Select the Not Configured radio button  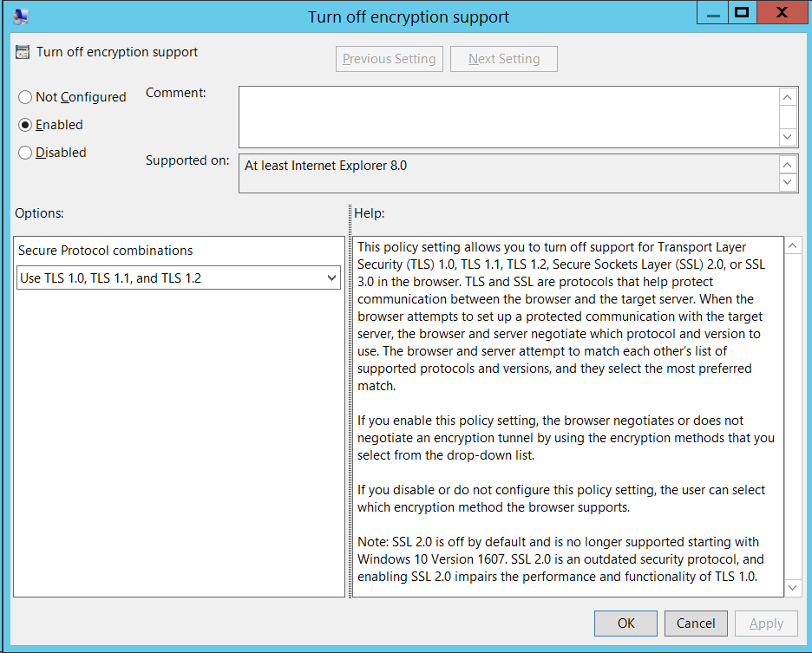click(25, 97)
